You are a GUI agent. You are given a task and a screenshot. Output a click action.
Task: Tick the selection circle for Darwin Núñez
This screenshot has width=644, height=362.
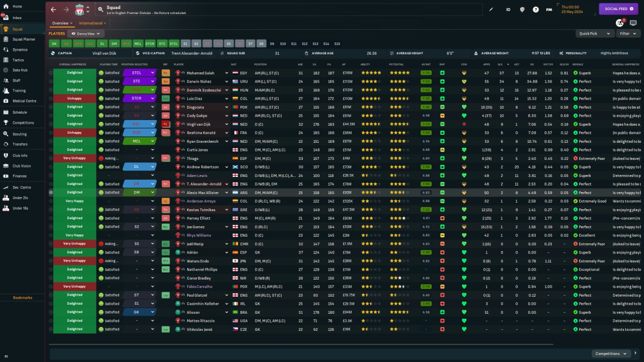click(x=51, y=81)
